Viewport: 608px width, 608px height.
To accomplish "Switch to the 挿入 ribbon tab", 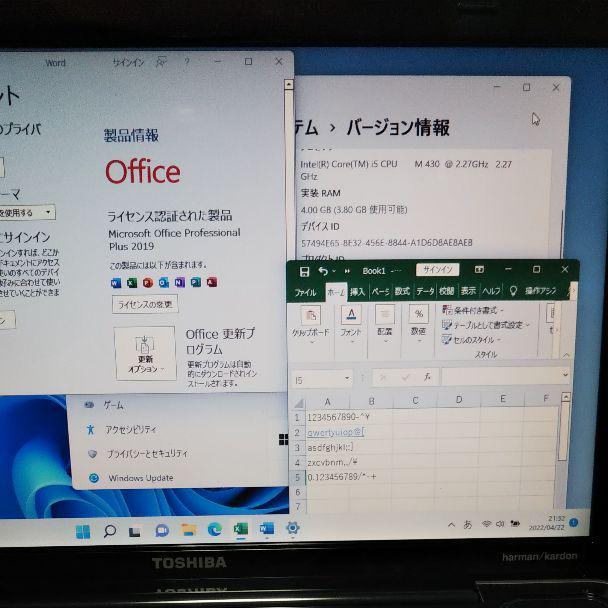I will coord(357,292).
